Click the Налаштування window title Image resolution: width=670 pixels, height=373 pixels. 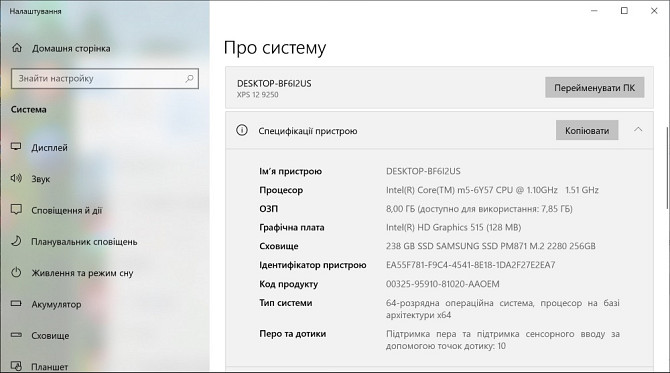click(35, 12)
